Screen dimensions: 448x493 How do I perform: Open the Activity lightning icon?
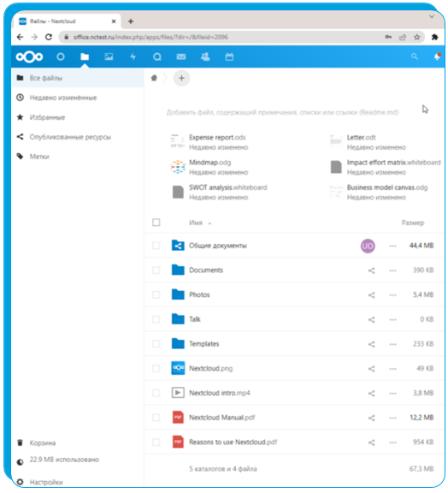tap(133, 56)
